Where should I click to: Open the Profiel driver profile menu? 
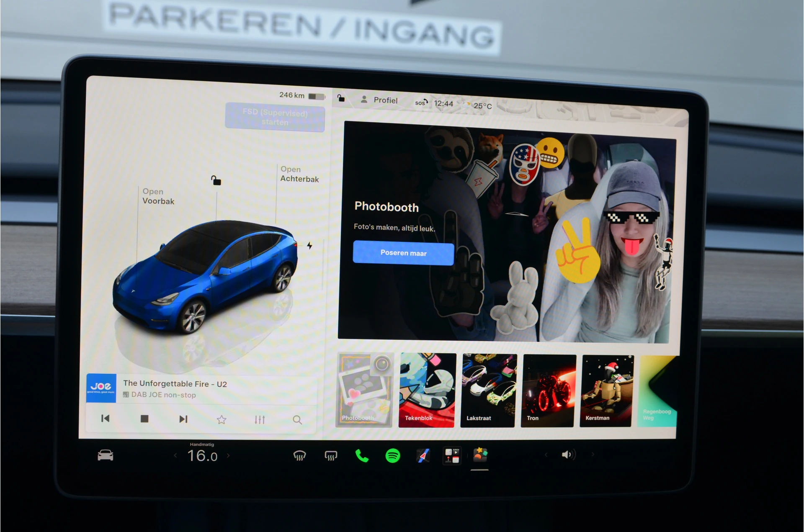[x=379, y=100]
